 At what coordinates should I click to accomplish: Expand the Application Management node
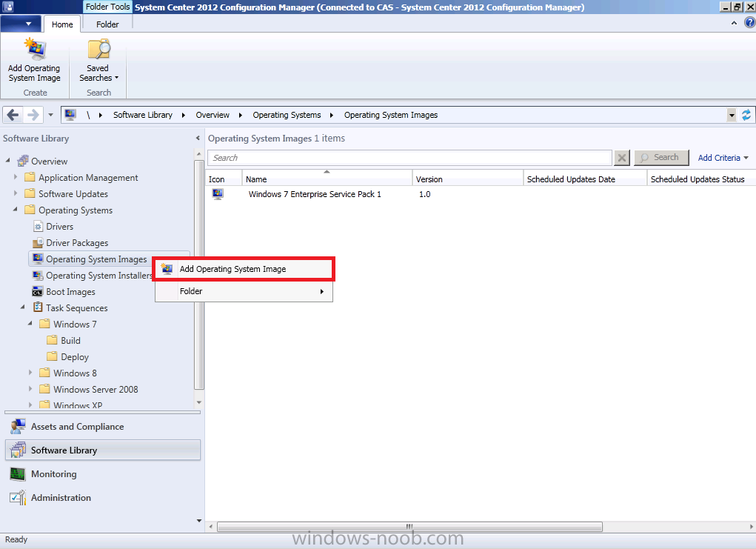pos(16,177)
